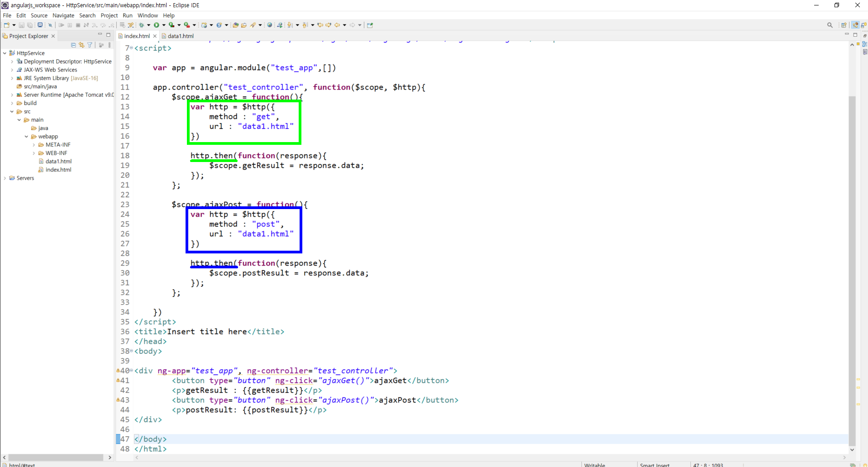Expand the JAX-WS Web Services node
The height and width of the screenshot is (467, 868).
12,70
